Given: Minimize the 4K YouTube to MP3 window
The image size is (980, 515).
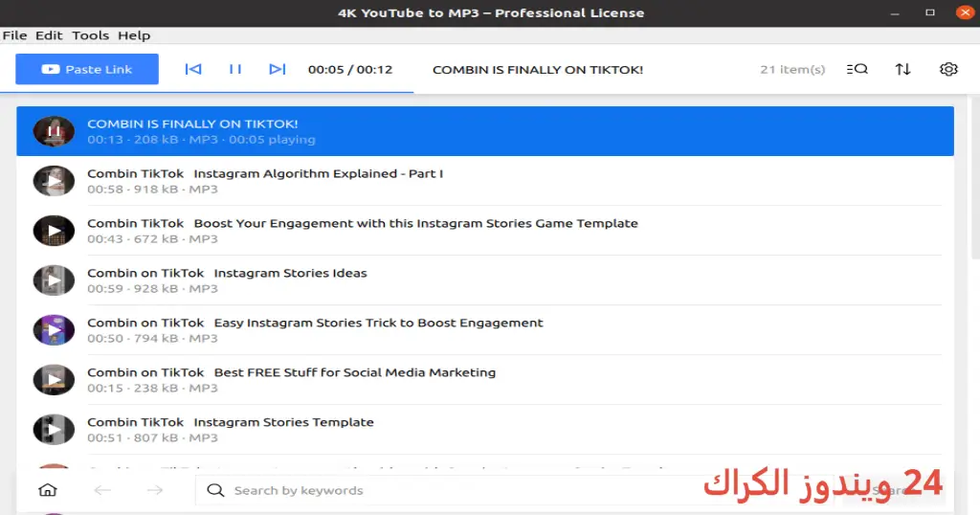Looking at the screenshot, I should pyautogui.click(x=895, y=13).
